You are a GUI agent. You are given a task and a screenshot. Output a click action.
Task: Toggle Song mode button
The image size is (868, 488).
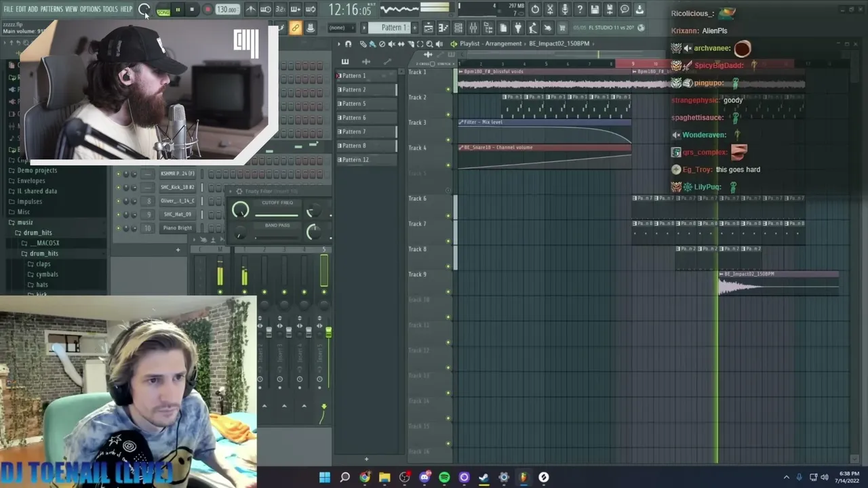(x=163, y=9)
